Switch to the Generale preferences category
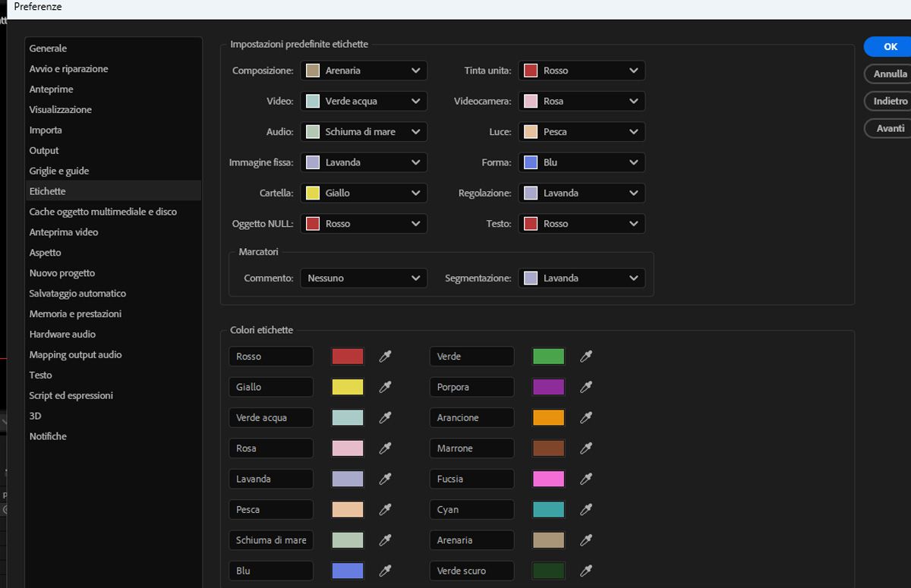 [48, 48]
